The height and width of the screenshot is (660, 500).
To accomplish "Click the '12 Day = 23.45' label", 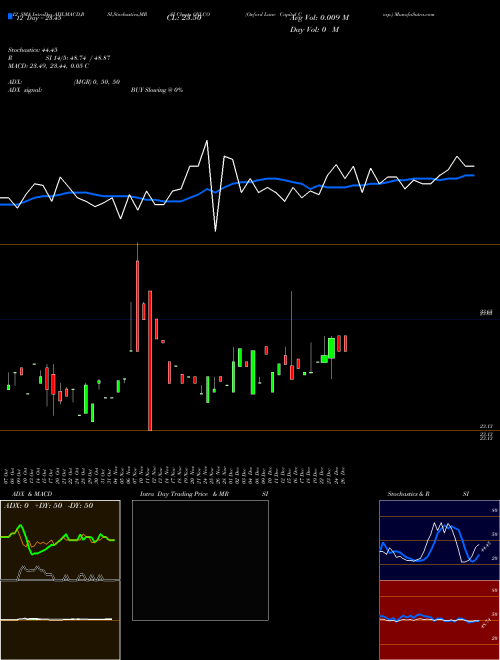I will 37,18.
